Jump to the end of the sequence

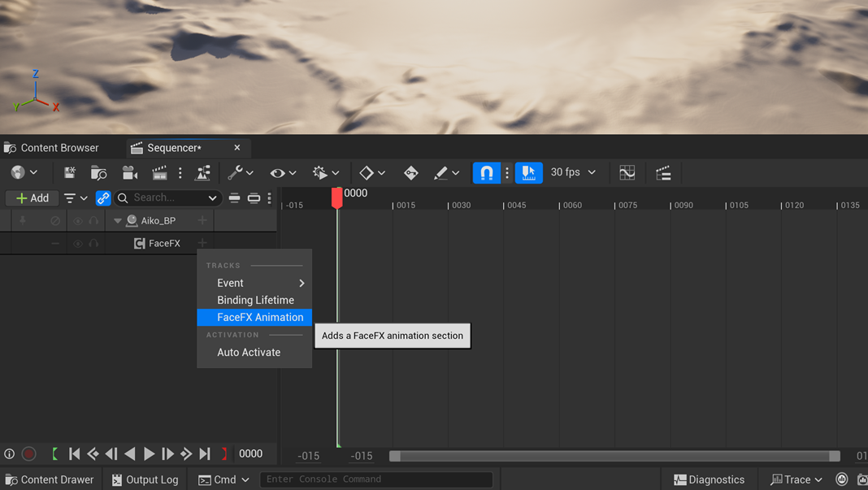[x=205, y=454]
